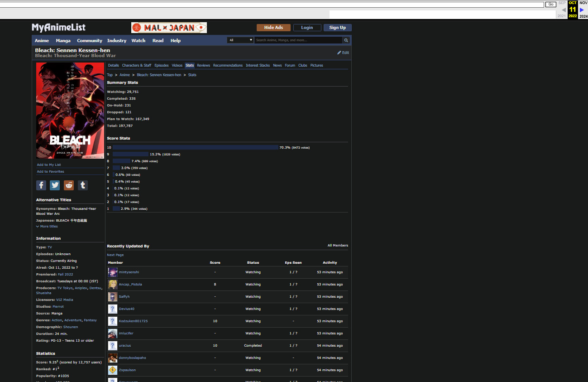Share page via Reddit icon

(69, 185)
